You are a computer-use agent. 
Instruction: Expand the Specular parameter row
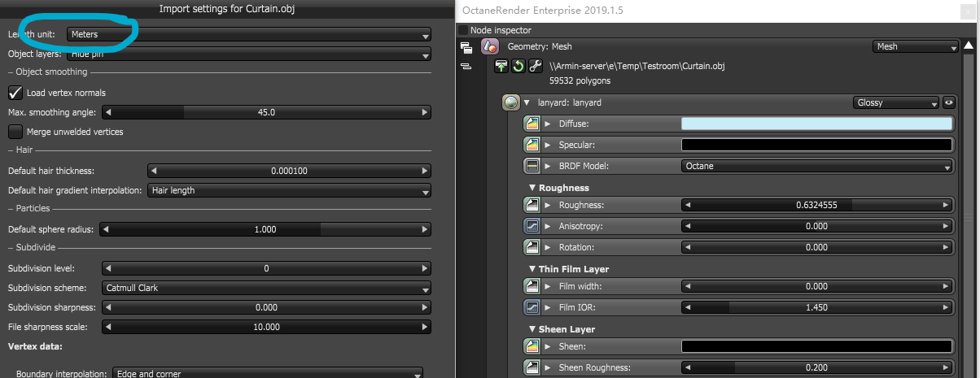tap(549, 145)
